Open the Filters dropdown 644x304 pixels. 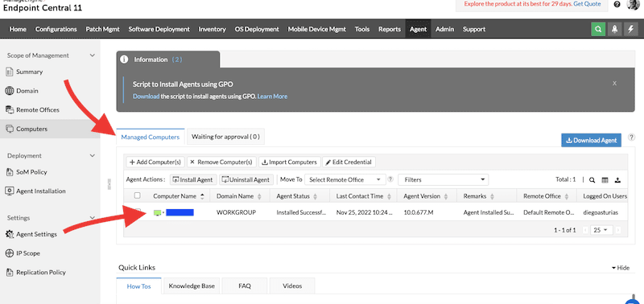click(x=444, y=179)
